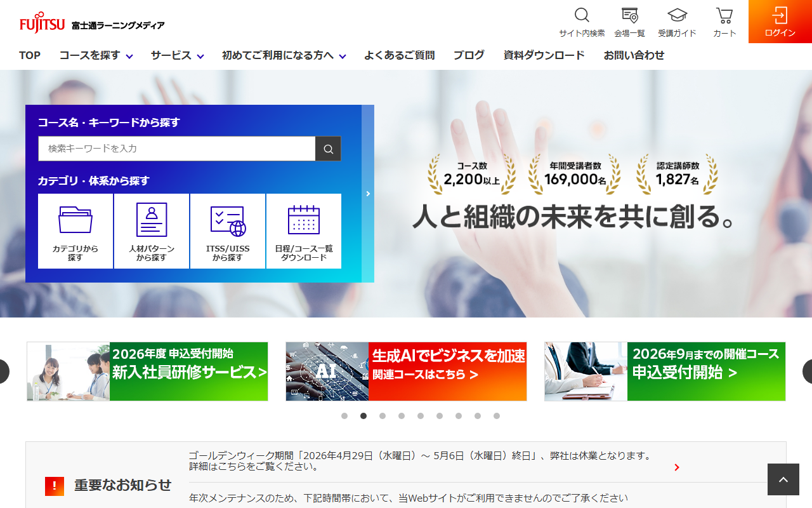The height and width of the screenshot is (508, 812).
Task: Expand the 初めてご利用になる方へ menu
Action: tap(284, 55)
